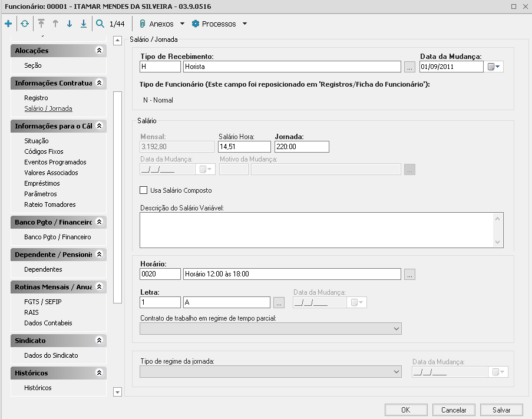Click the Horário code field 0020
Screen dimensions: 532x419
click(x=160, y=274)
